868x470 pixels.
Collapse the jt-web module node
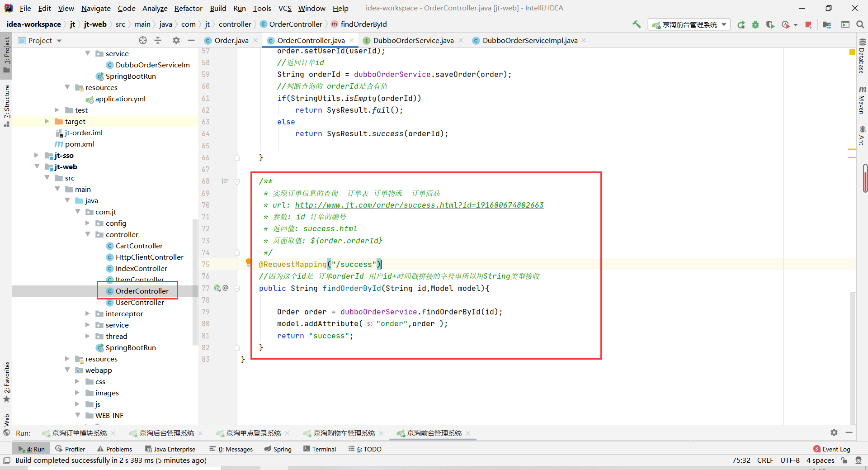pyautogui.click(x=37, y=166)
